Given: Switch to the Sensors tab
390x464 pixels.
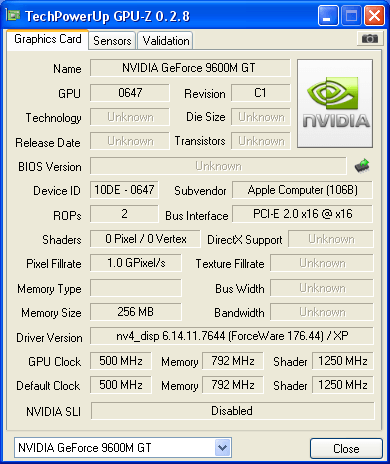Looking at the screenshot, I should (112, 41).
